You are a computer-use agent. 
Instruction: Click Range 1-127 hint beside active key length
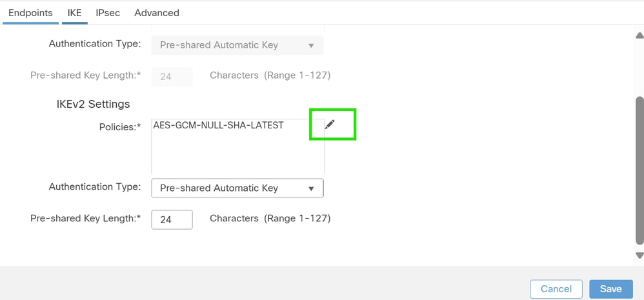pyautogui.click(x=297, y=218)
